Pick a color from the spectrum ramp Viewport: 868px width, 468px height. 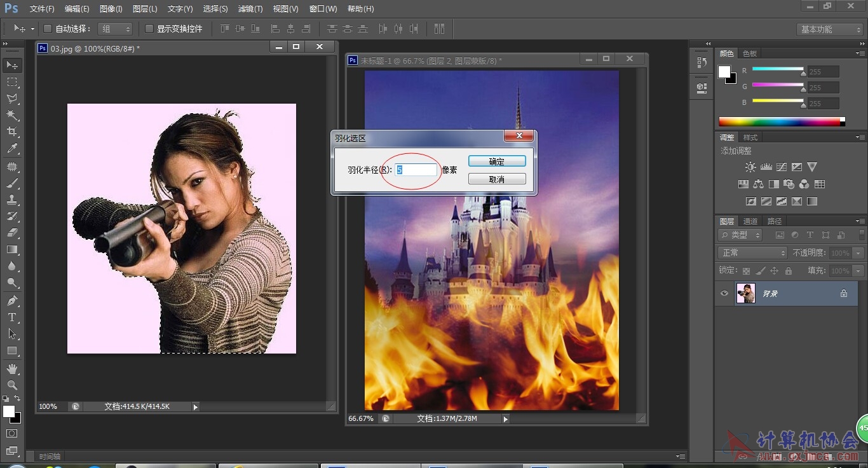[x=782, y=121]
